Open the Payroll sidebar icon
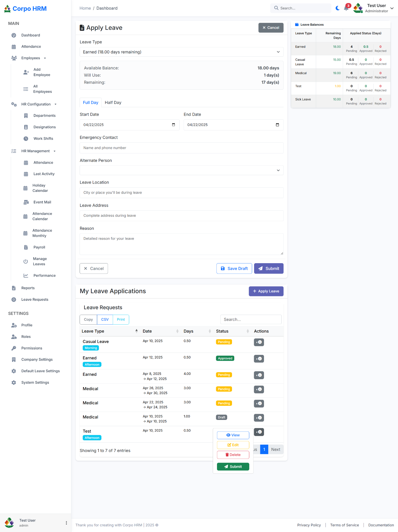Screen dimensions: 398x532 coord(26,247)
